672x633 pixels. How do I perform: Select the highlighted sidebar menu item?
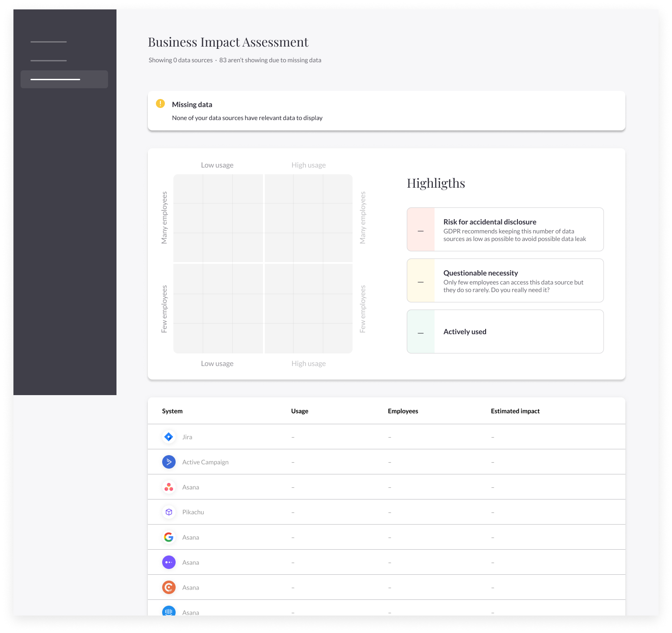coord(64,79)
